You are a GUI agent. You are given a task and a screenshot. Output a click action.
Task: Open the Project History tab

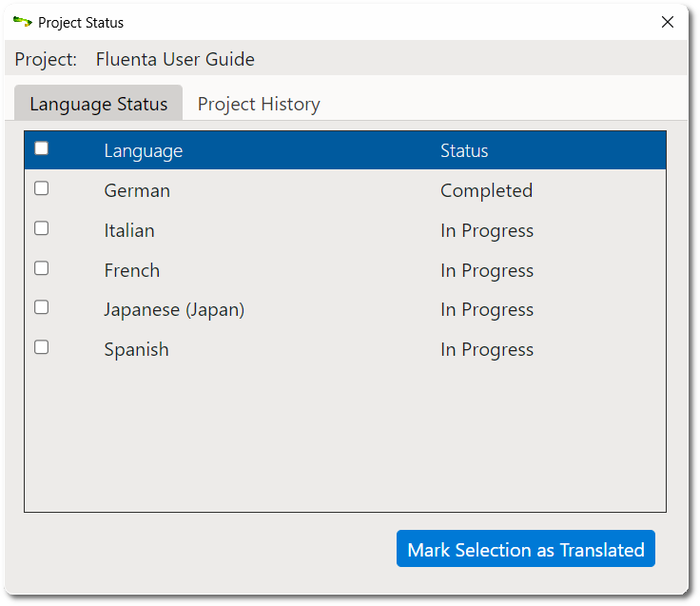(x=259, y=104)
